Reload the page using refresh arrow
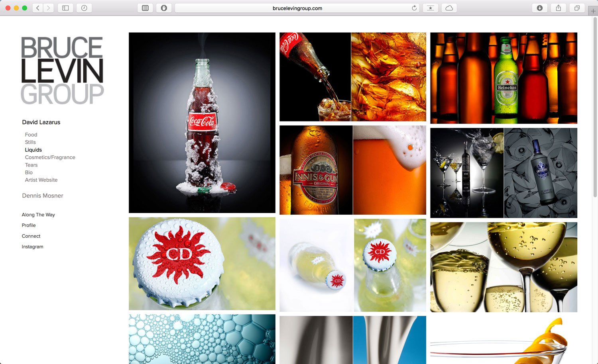This screenshot has height=364, width=598. pos(414,8)
